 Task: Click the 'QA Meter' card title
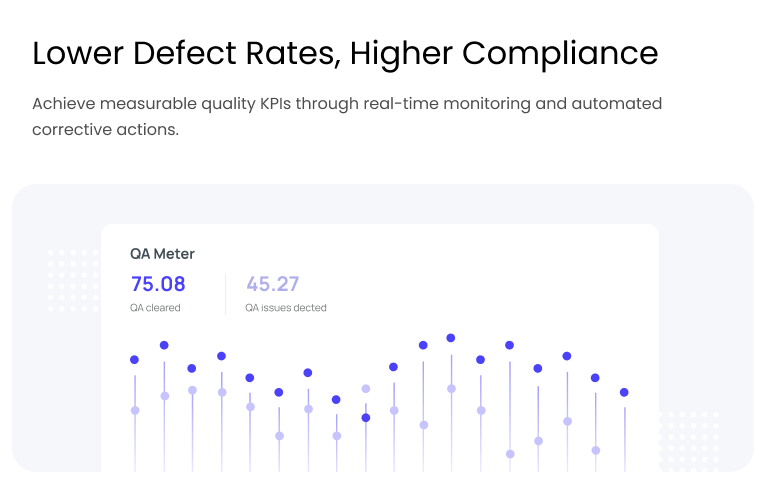tap(162, 254)
